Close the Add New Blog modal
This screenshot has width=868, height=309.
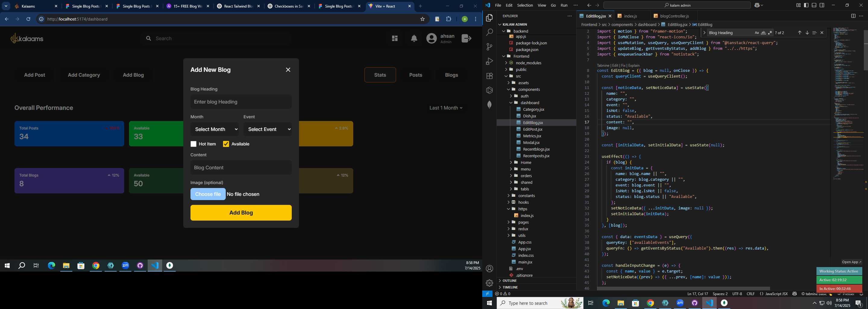coord(288,70)
